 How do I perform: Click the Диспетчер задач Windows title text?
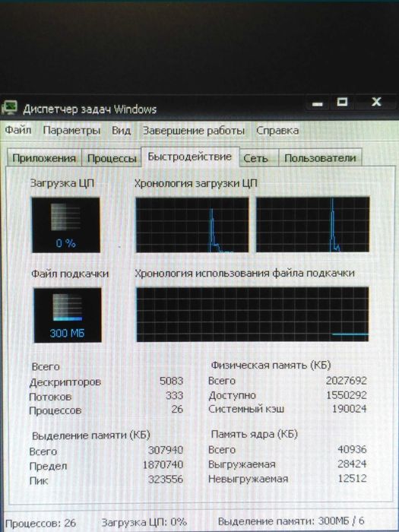[90, 109]
